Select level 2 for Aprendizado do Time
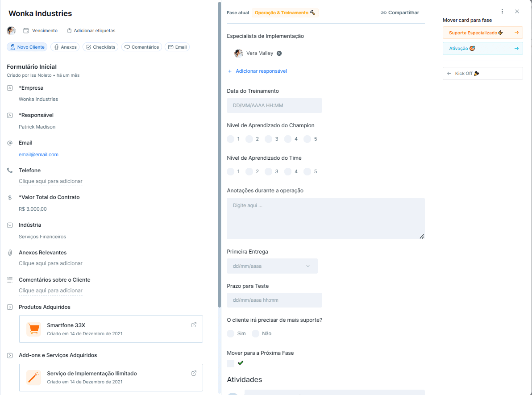 coord(249,172)
